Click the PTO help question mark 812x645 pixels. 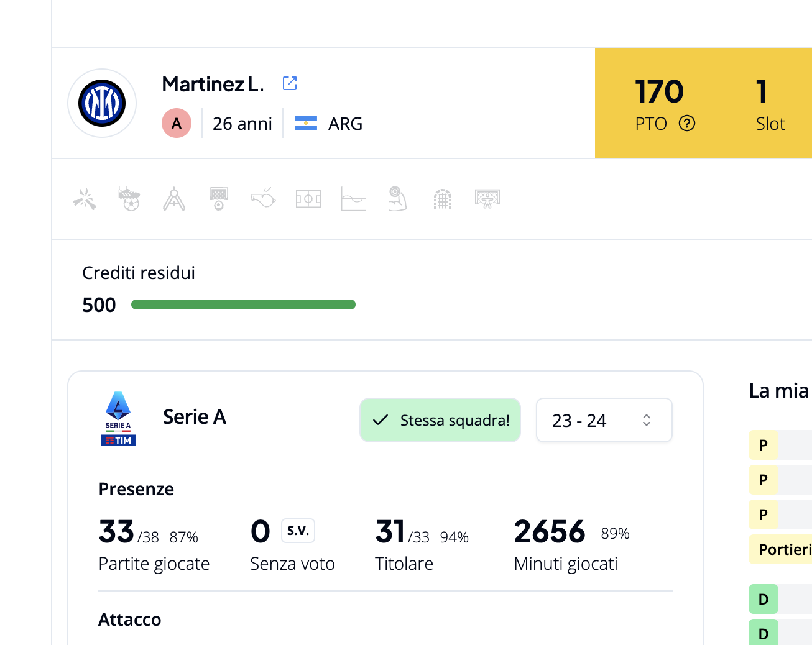687,124
